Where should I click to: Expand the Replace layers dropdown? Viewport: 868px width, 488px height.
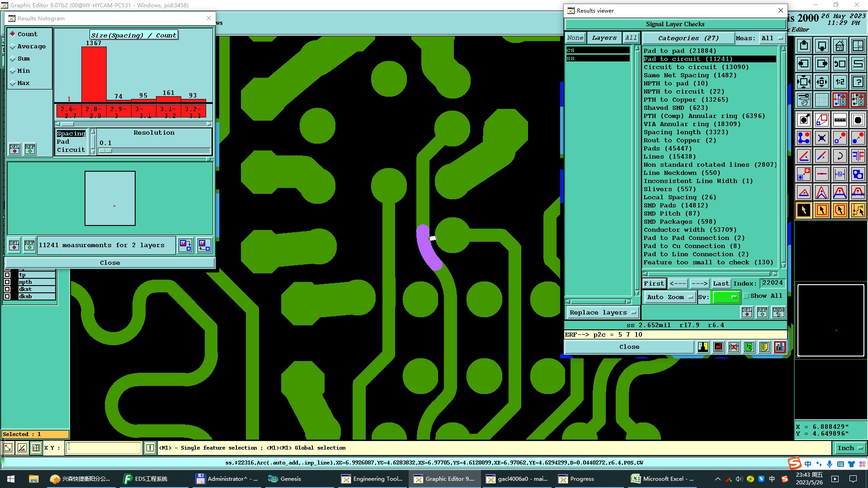[x=602, y=313]
